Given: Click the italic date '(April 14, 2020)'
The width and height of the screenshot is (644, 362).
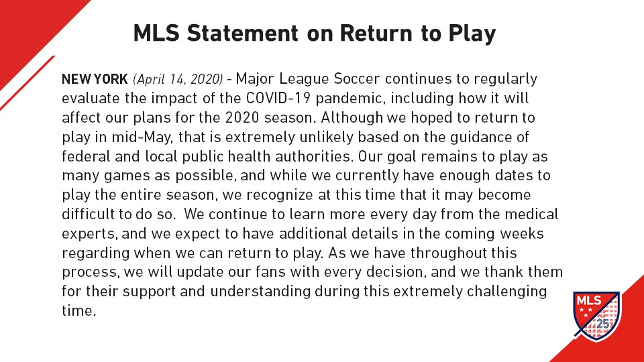Looking at the screenshot, I should click(x=178, y=79).
